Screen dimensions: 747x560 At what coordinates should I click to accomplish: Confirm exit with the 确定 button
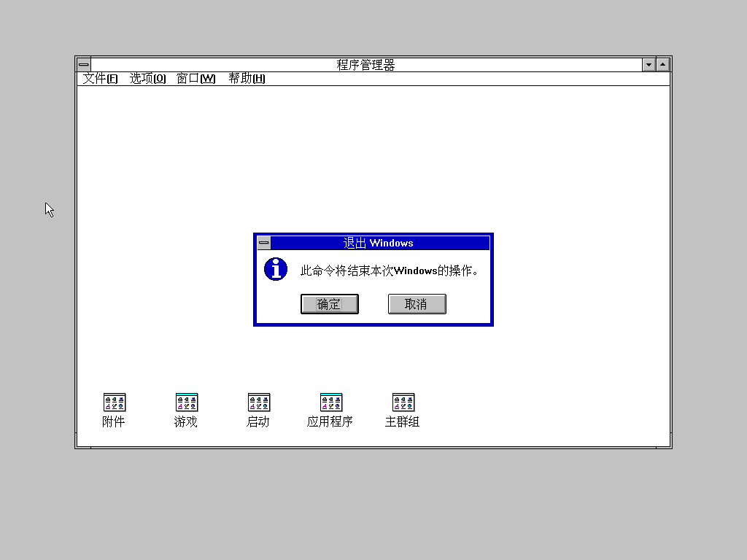point(330,304)
